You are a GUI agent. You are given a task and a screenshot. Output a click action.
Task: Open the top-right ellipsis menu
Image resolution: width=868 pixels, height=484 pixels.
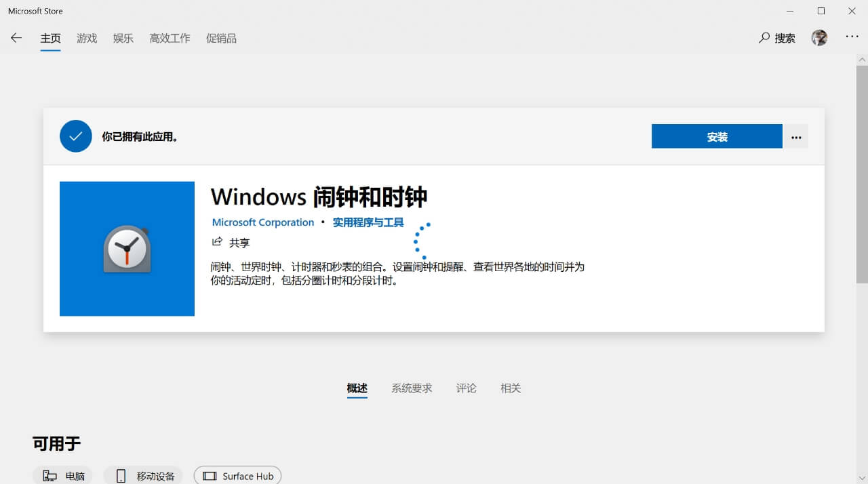point(851,38)
